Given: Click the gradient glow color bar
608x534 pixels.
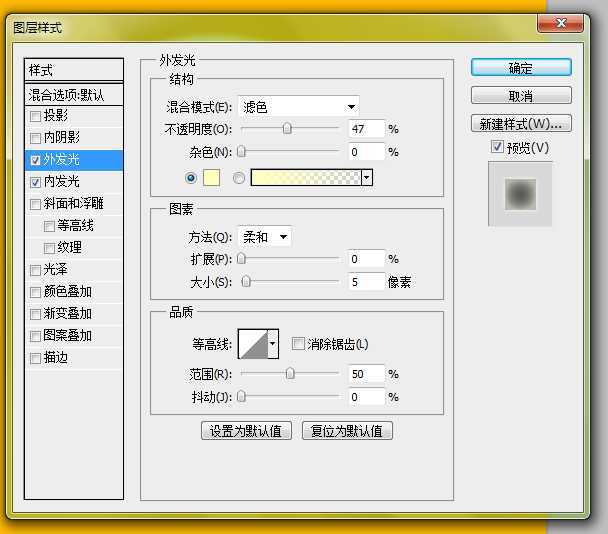Looking at the screenshot, I should (x=305, y=178).
